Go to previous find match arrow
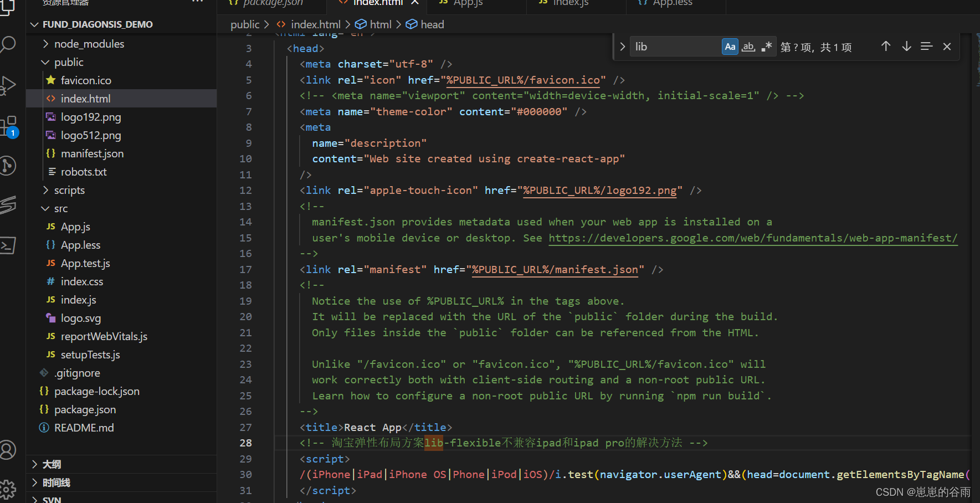This screenshot has height=503, width=980. (886, 47)
